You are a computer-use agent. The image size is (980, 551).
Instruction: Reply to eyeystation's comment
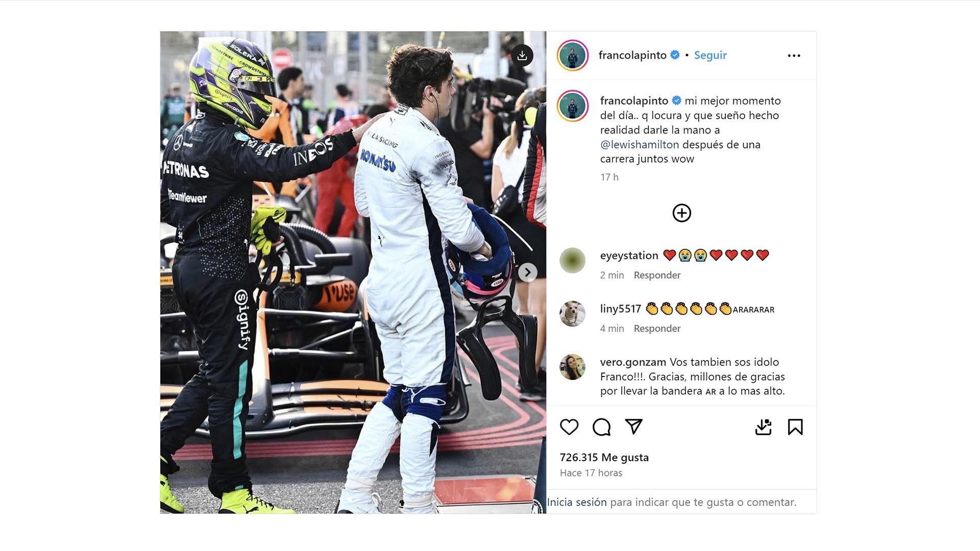tap(657, 275)
